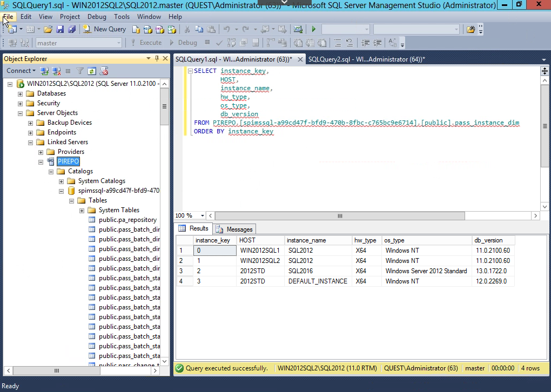The height and width of the screenshot is (392, 551).
Task: Click the Copy icon in toolbar
Action: tap(199, 29)
